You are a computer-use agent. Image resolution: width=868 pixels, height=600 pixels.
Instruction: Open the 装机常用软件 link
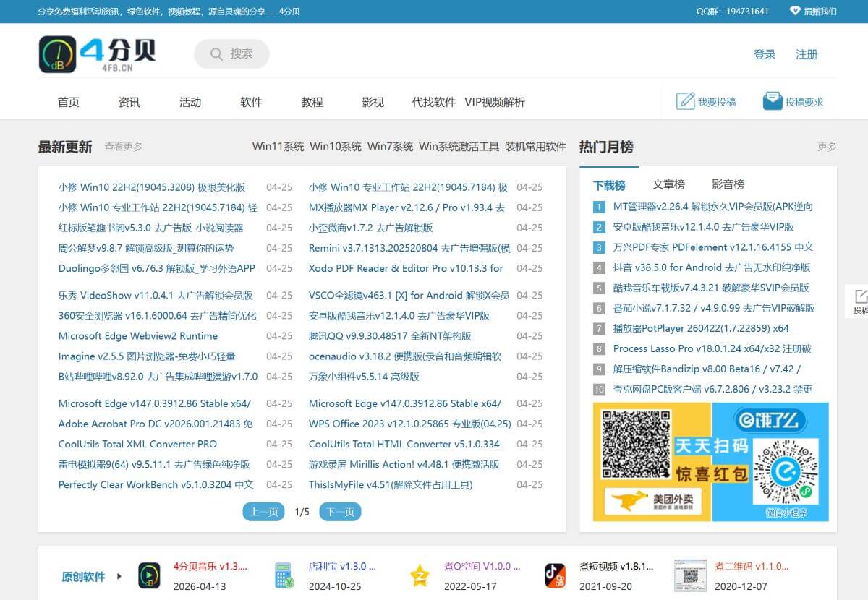click(535, 146)
